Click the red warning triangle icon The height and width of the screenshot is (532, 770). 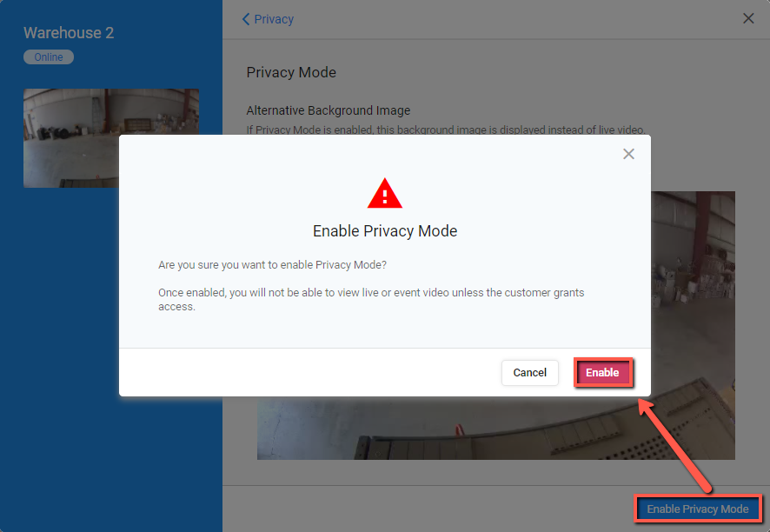pyautogui.click(x=384, y=193)
